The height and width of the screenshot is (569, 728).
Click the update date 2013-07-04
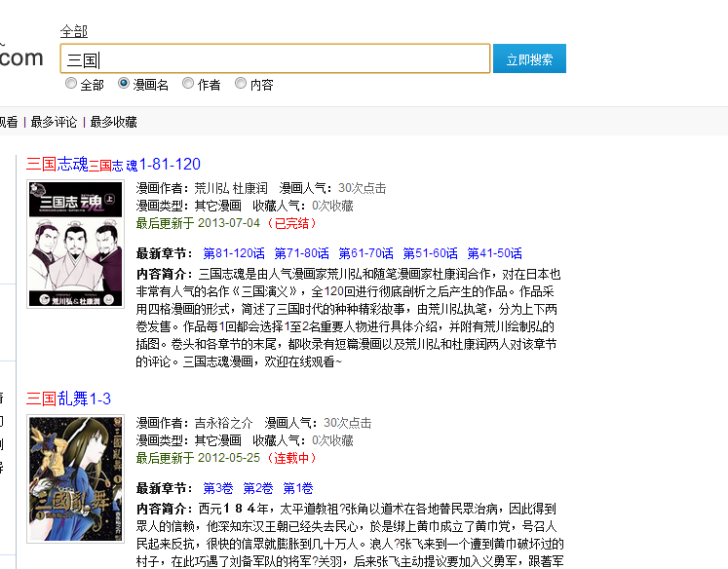pos(229,223)
